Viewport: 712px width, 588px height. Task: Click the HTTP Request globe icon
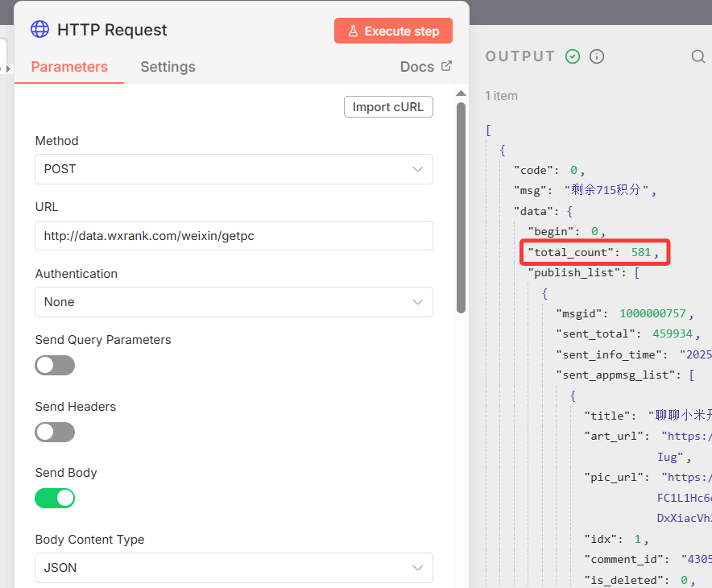point(39,30)
